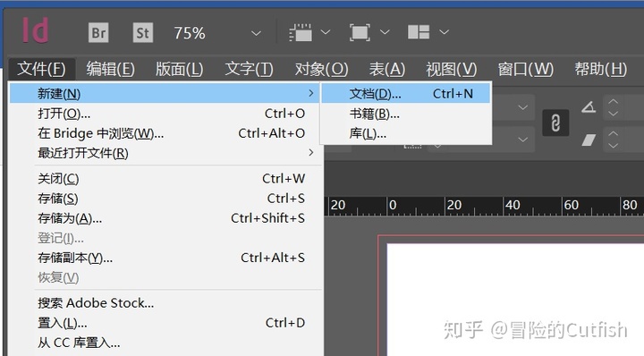Open the 对象(O) menu
Screen dimensions: 644x356
[x=321, y=69]
